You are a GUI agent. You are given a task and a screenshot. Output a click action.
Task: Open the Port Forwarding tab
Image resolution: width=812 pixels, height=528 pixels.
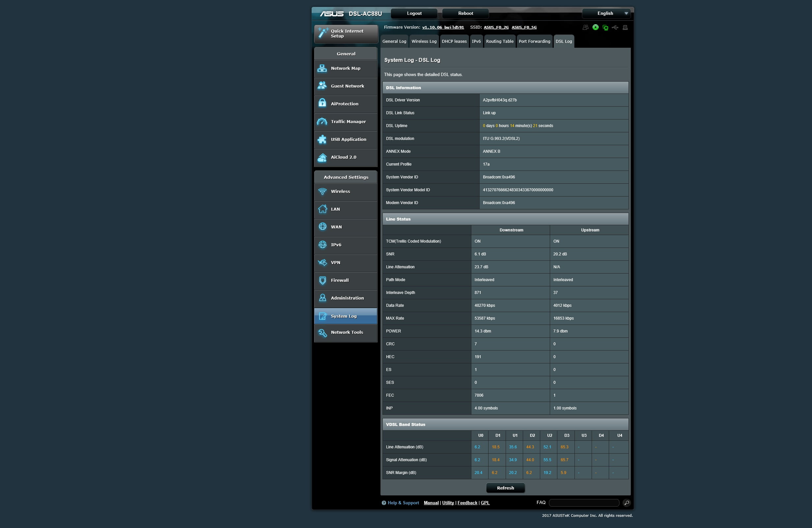(x=534, y=41)
